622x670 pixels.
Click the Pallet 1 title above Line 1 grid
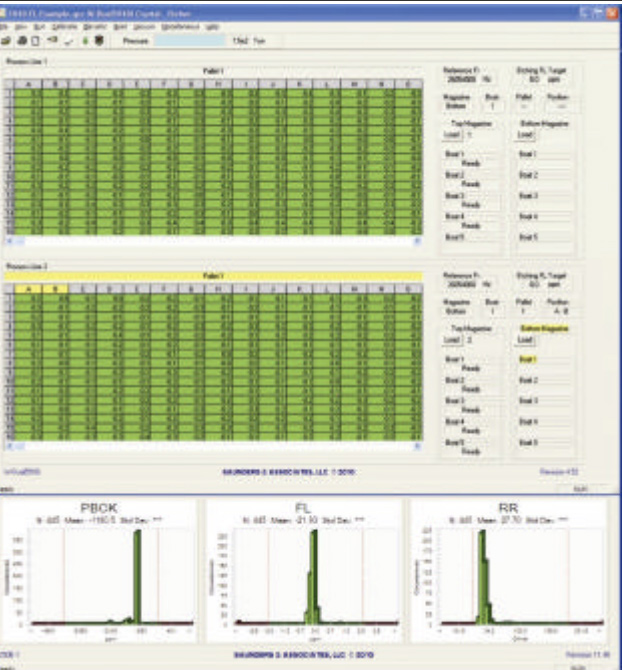pyautogui.click(x=213, y=71)
